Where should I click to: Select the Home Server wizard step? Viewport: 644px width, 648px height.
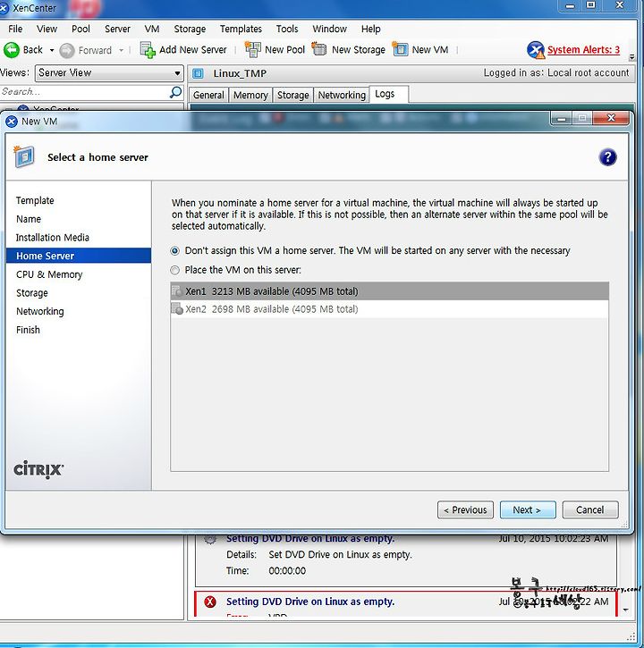tap(79, 256)
